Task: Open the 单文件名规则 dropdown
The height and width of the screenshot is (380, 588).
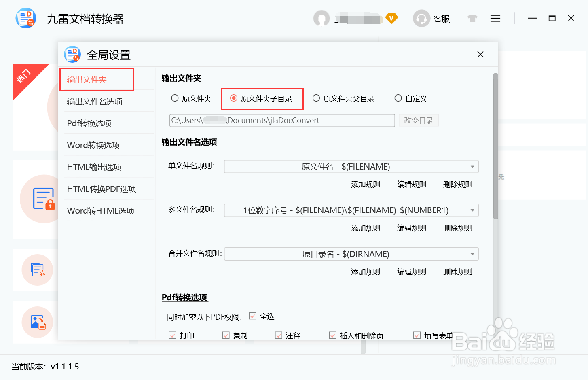Action: tap(351, 167)
